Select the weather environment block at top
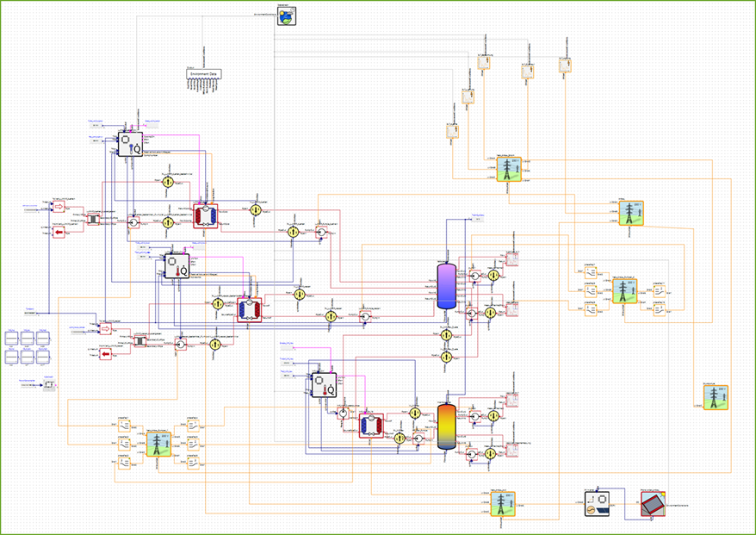The width and height of the screenshot is (756, 535). pyautogui.click(x=287, y=16)
